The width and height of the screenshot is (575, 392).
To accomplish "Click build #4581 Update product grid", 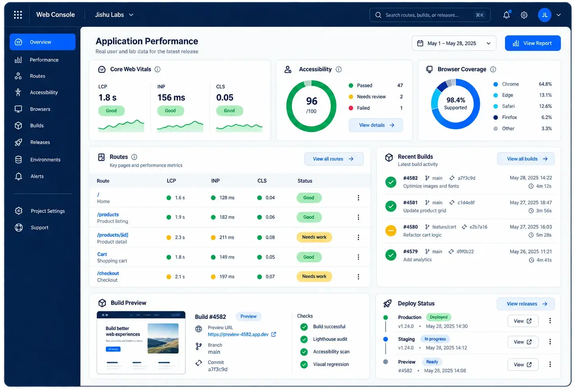I will 468,207.
